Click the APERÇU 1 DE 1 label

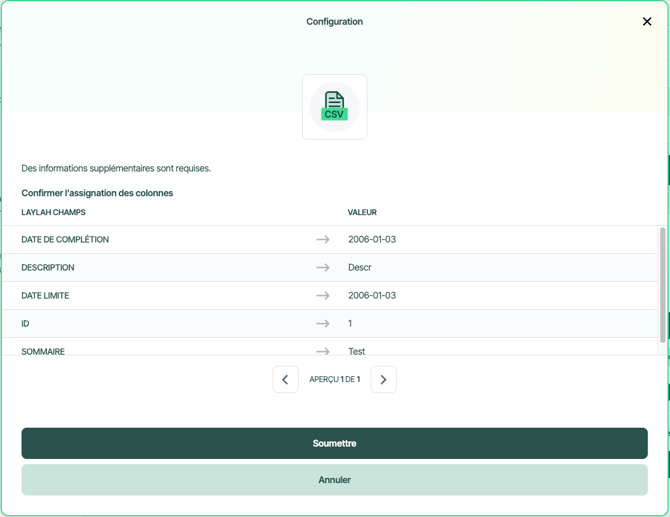(x=335, y=379)
